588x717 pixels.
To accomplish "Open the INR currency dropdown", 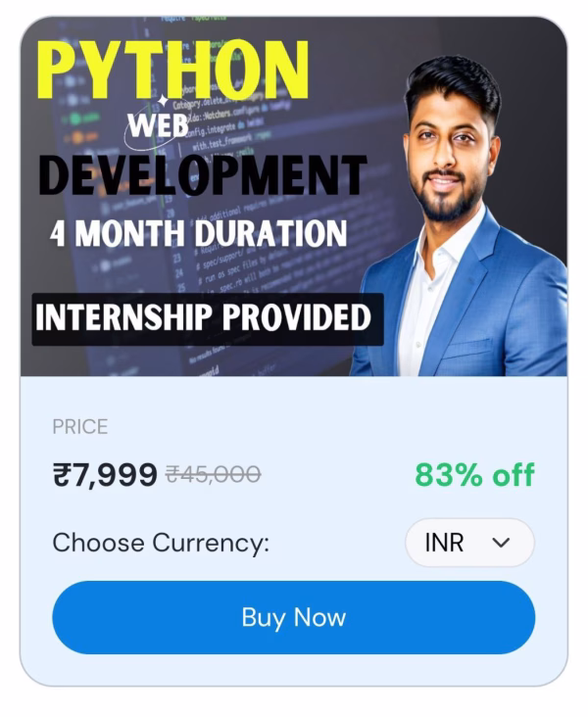I will pos(469,543).
